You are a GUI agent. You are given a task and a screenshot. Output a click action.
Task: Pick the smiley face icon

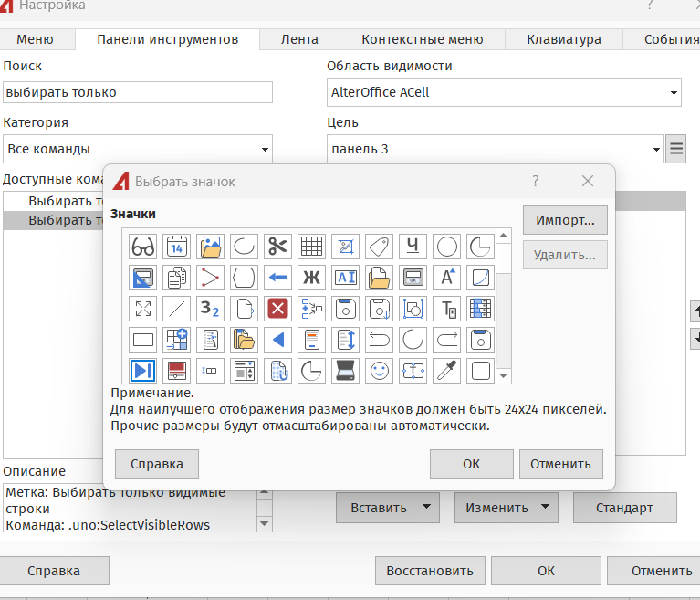(x=379, y=370)
